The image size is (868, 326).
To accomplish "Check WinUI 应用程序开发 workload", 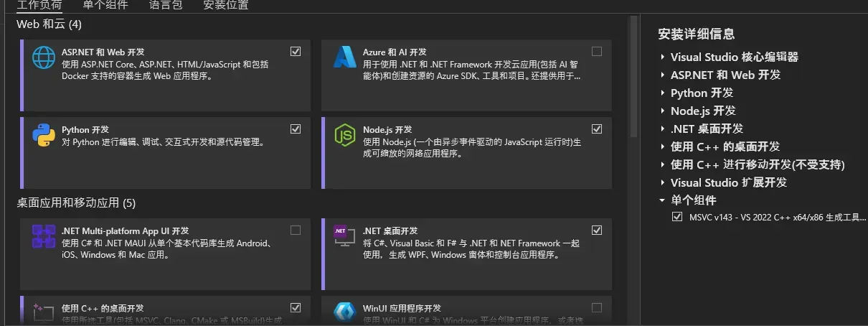I will (x=597, y=308).
